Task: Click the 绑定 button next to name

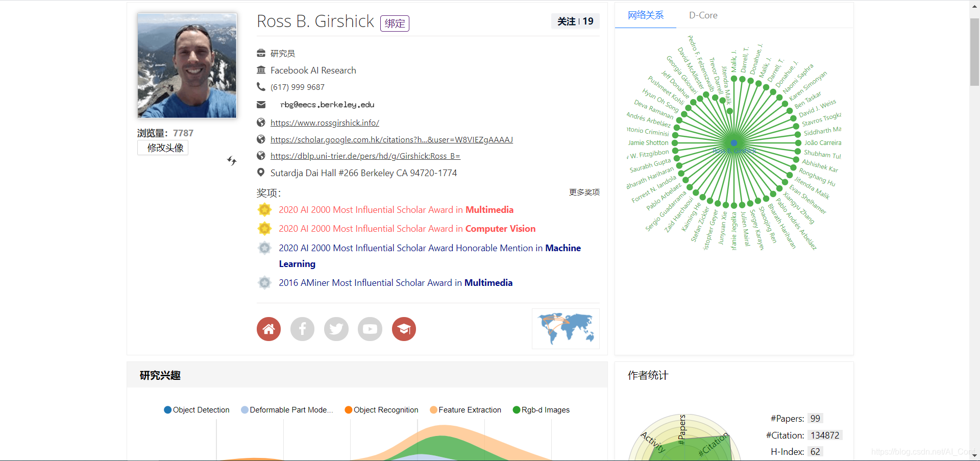Action: tap(395, 23)
